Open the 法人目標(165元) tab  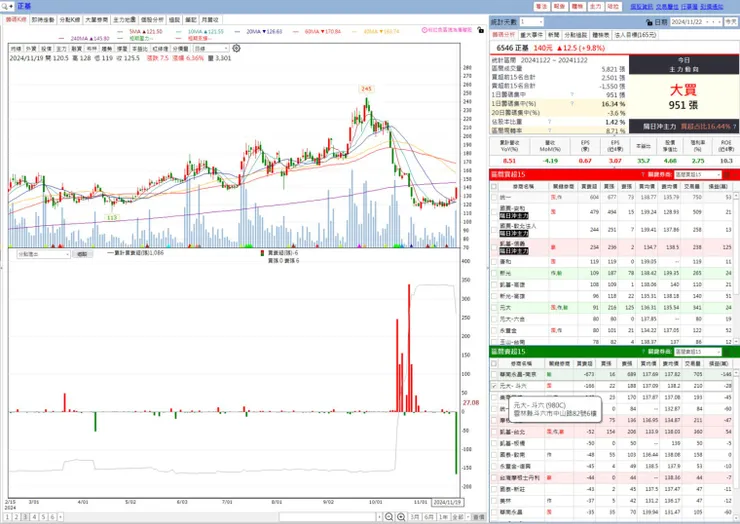coord(635,35)
